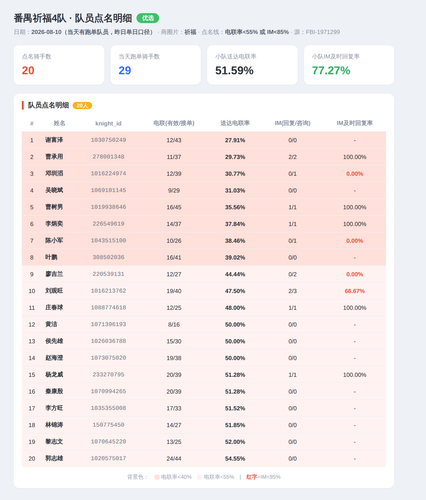Select knight id 1073075020
The image size is (426, 500).
(x=108, y=358)
